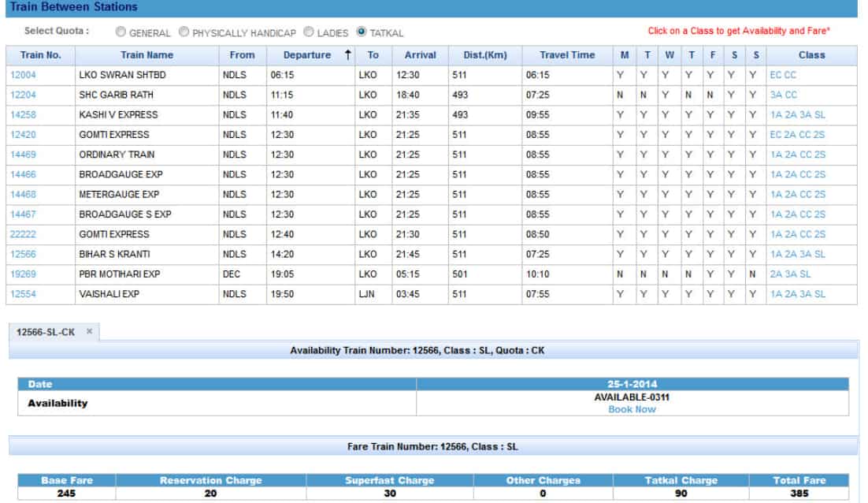Click departure time 19:50 for VAISHALI EXP
This screenshot has height=503, width=868.
[282, 294]
